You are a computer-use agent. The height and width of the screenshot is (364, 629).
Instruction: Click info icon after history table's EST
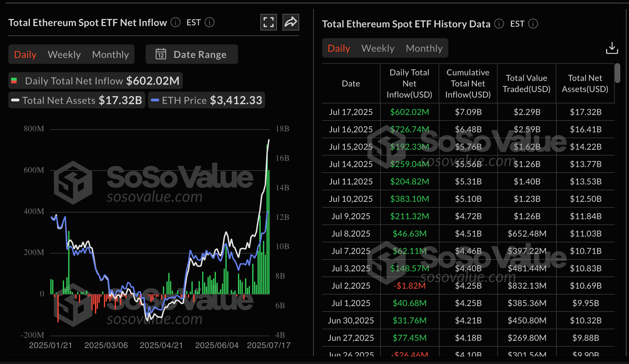pyautogui.click(x=533, y=24)
